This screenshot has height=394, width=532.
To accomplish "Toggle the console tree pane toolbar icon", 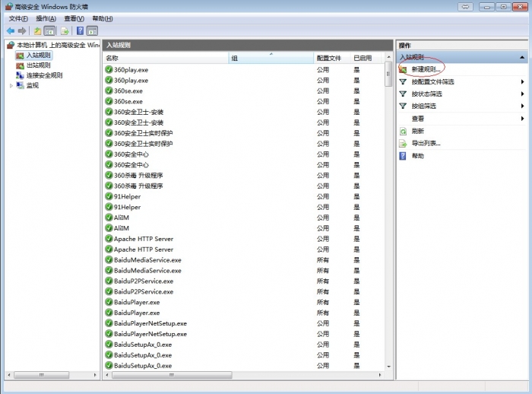I will click(49, 31).
